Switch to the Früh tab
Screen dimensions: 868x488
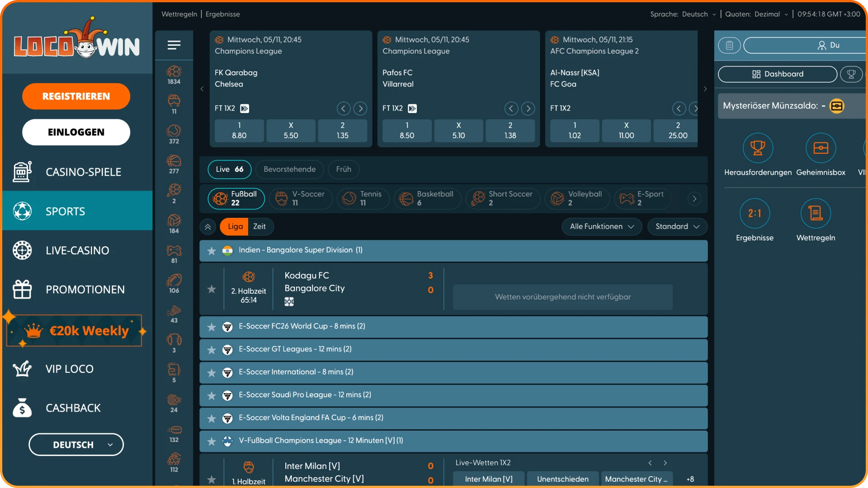click(344, 169)
